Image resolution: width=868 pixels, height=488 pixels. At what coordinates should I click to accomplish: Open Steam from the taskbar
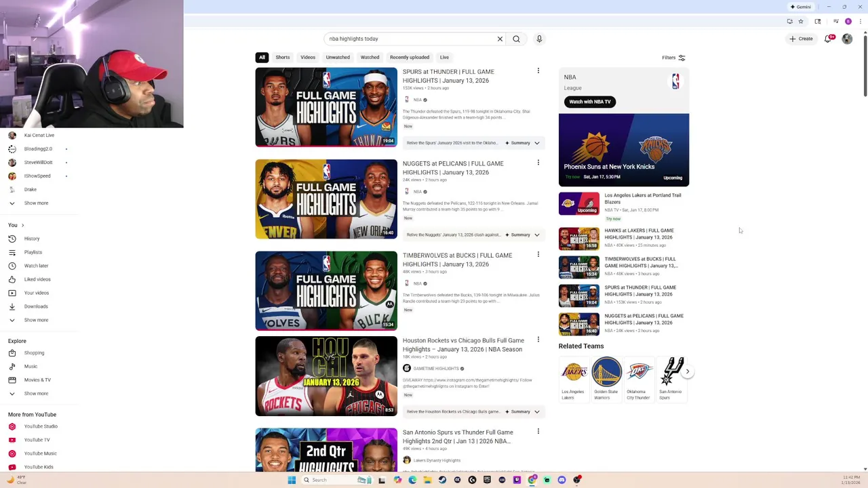tap(442, 480)
